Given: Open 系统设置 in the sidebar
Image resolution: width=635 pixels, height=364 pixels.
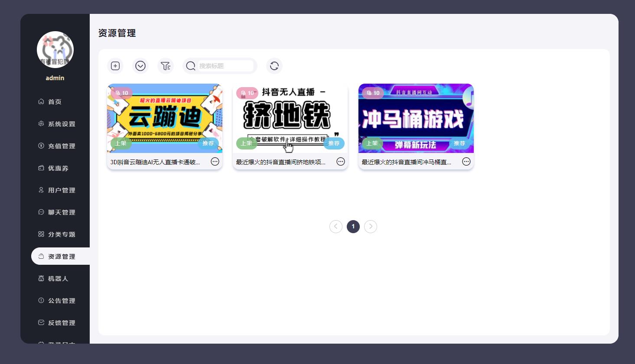Looking at the screenshot, I should pyautogui.click(x=62, y=124).
